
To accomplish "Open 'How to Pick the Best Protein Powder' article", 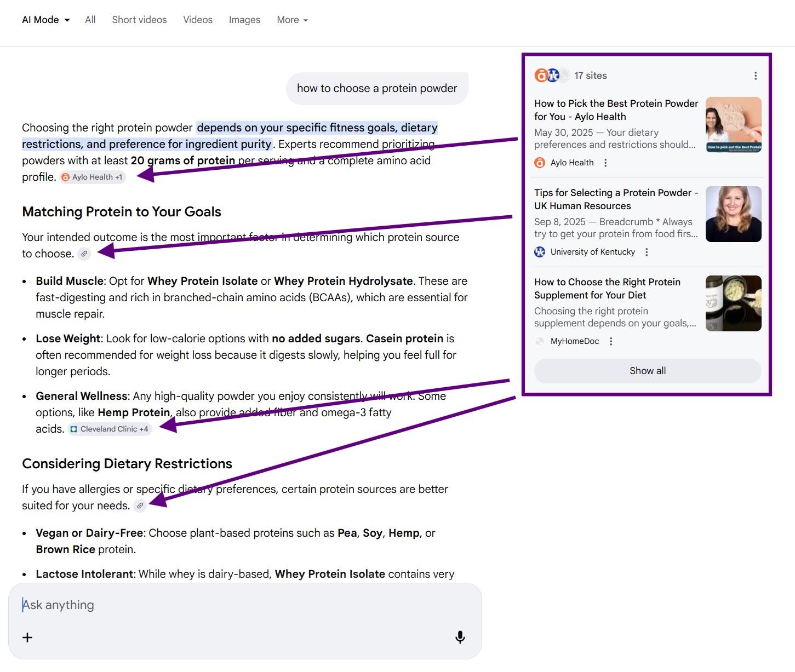I will (x=615, y=110).
